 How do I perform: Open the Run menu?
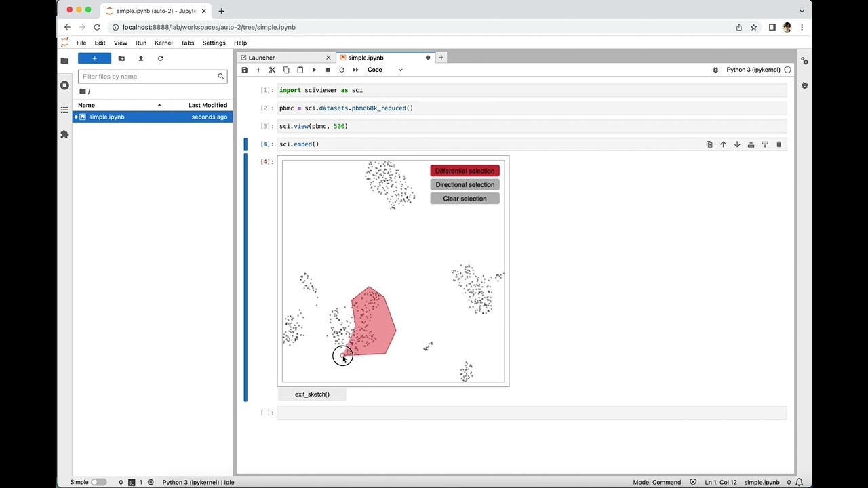(x=141, y=43)
